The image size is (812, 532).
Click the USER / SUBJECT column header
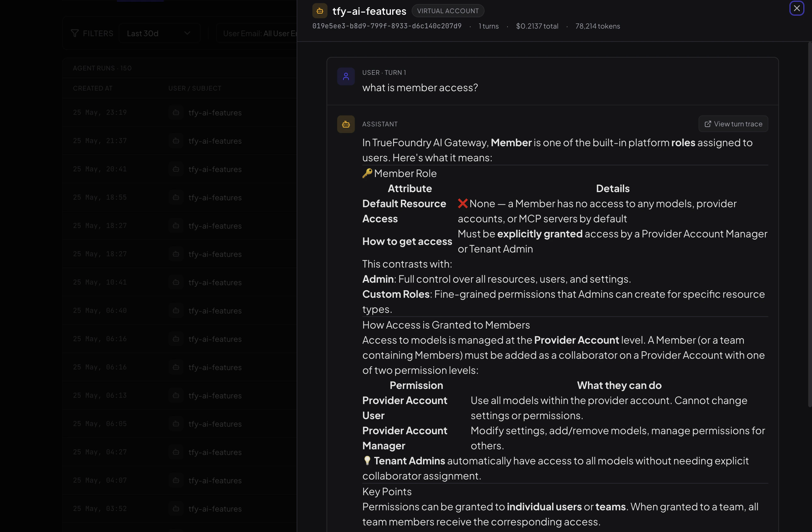195,88
